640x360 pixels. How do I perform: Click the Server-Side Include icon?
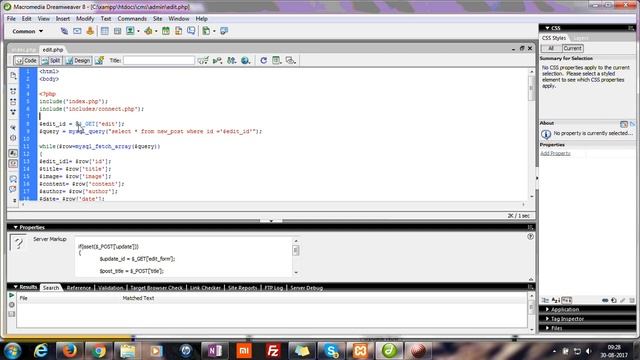coord(178,31)
